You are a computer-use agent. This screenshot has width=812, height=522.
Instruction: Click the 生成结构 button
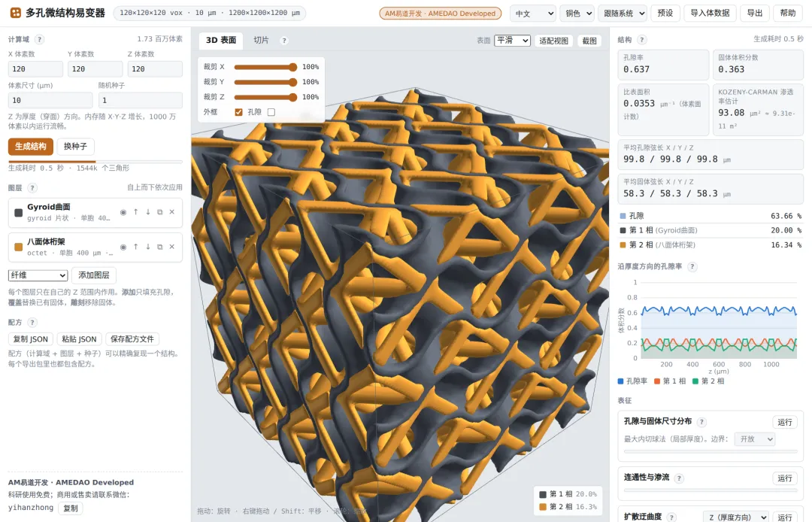coord(31,147)
